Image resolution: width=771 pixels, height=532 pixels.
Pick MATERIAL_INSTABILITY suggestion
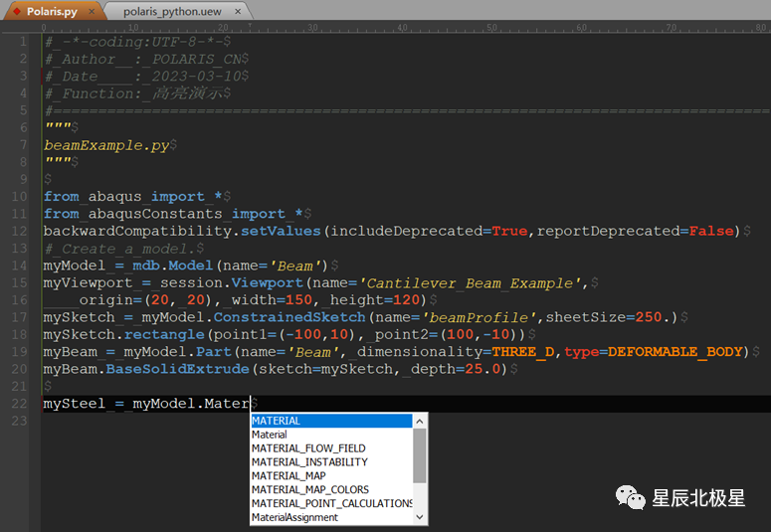tap(331, 462)
